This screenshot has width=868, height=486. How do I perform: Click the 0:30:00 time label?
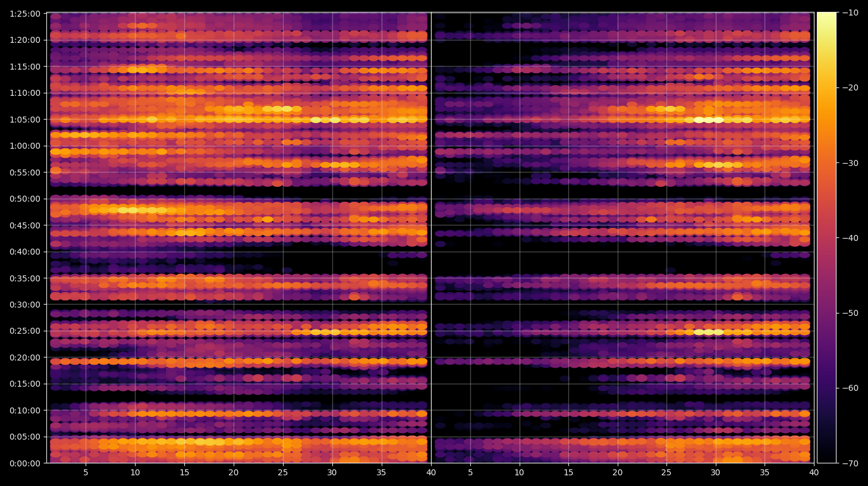click(25, 305)
